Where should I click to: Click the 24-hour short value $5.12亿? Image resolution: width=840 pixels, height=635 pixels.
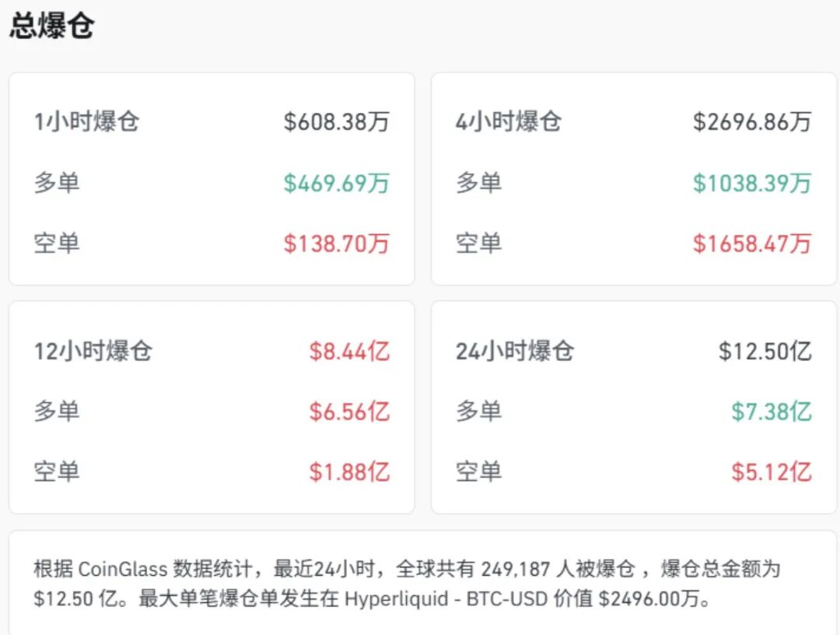point(772,472)
